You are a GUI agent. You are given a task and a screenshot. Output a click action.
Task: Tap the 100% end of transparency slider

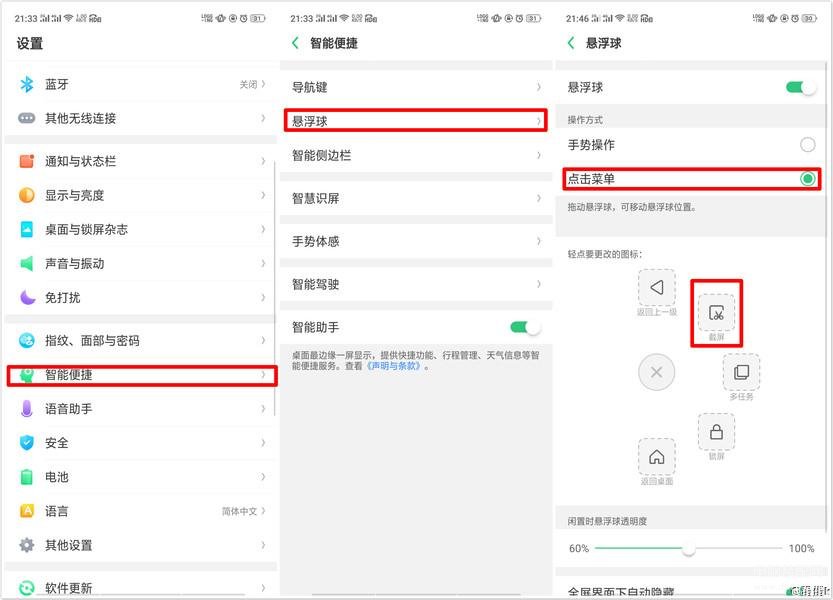(x=802, y=548)
